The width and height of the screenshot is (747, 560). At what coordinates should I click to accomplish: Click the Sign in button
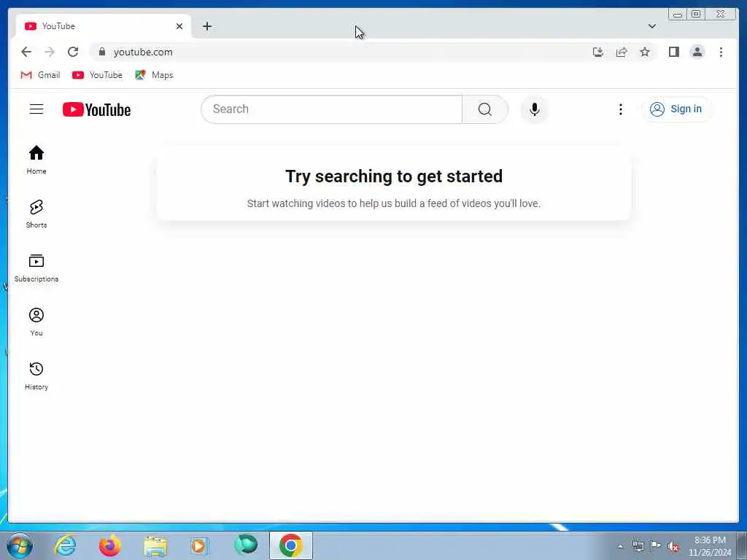tap(676, 109)
